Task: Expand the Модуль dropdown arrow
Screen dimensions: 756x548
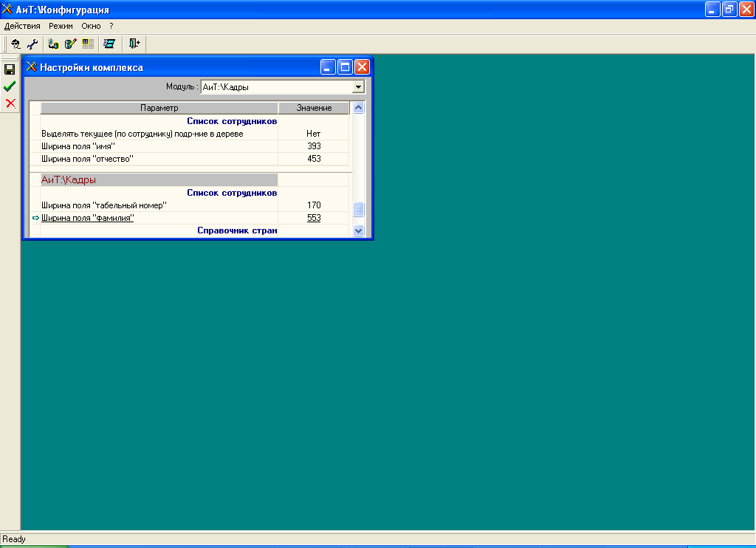Action: click(x=358, y=87)
